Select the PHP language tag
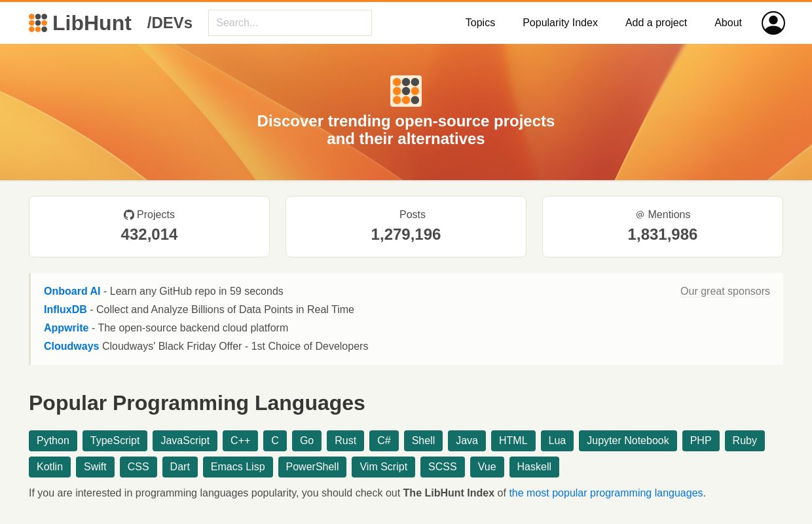This screenshot has height=524, width=812. pyautogui.click(x=701, y=441)
